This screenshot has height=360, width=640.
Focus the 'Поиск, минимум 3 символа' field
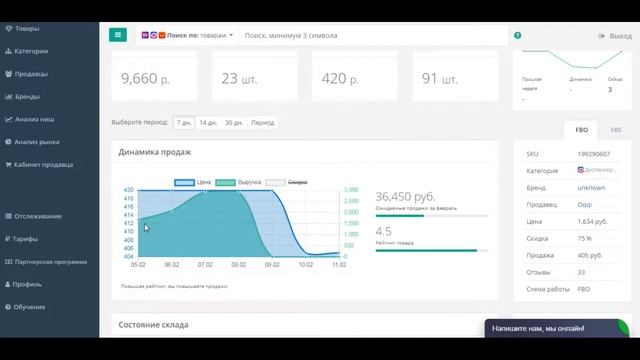[x=373, y=36]
